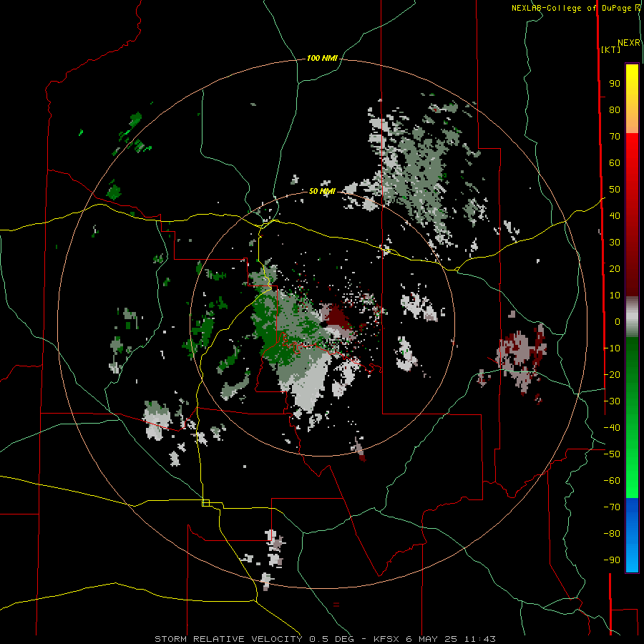This screenshot has width=644, height=644.
Task: Click the [KT] units label
Action: pos(611,49)
